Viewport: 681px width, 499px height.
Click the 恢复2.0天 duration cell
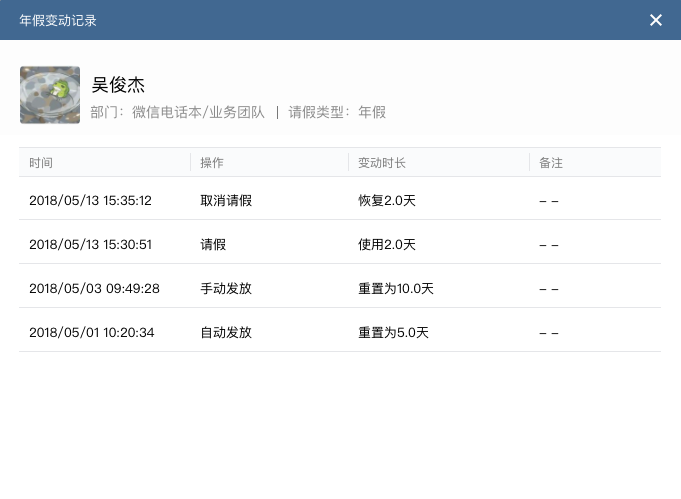click(387, 201)
